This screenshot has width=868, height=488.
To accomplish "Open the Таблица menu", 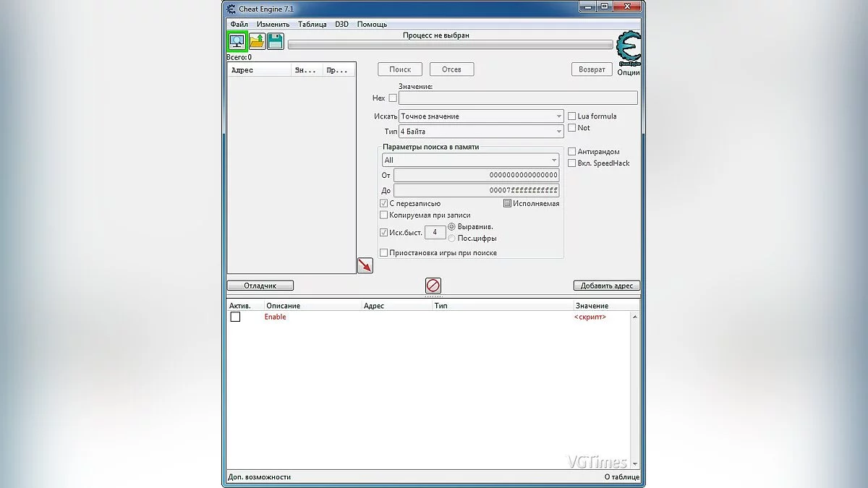I will (x=312, y=25).
